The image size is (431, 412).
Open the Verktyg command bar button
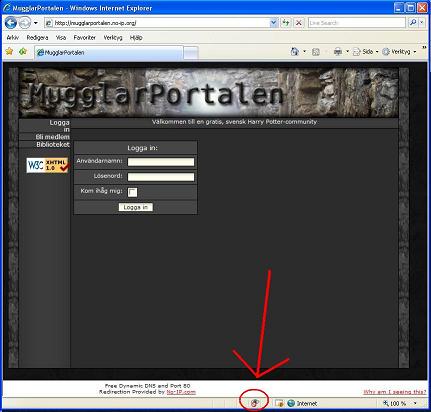[399, 52]
